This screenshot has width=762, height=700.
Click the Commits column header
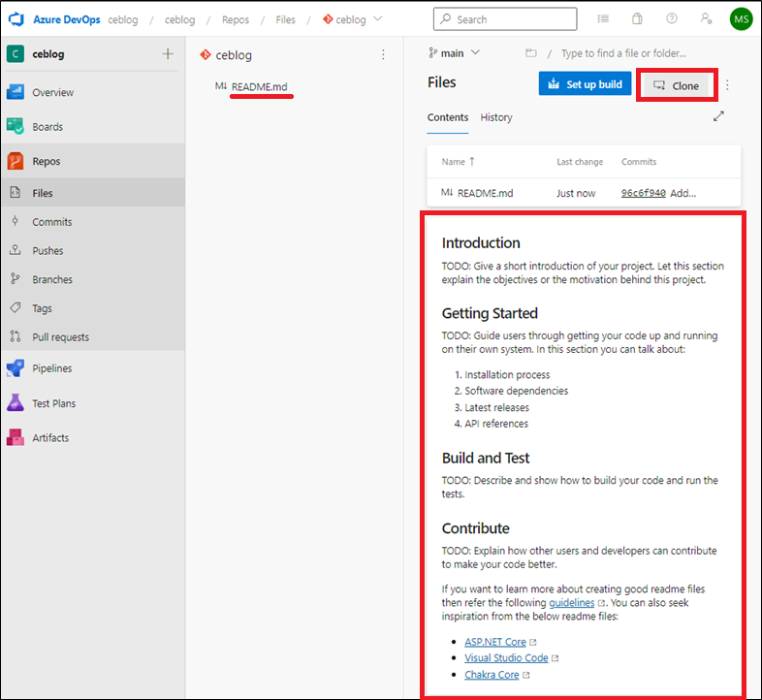[639, 162]
